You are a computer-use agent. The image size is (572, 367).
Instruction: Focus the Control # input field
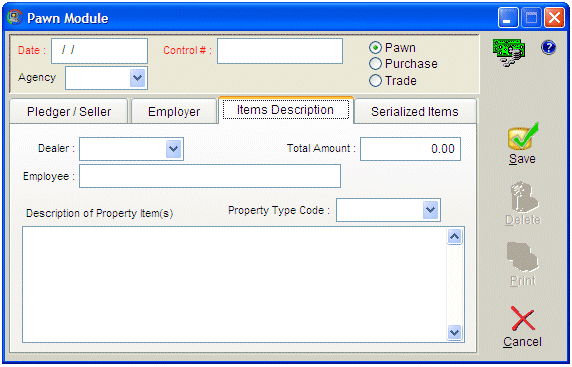click(x=280, y=51)
